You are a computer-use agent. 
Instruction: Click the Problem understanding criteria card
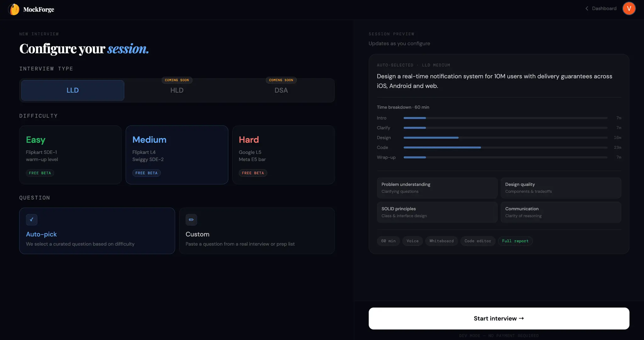437,188
